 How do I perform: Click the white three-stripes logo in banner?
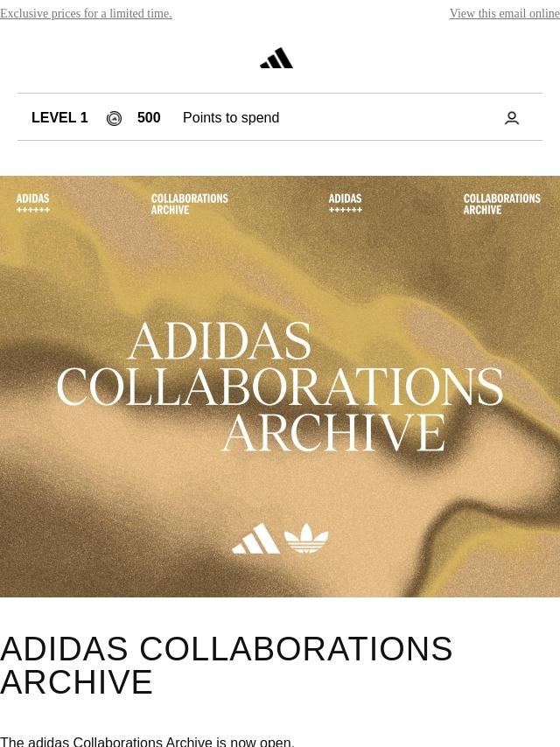(255, 538)
